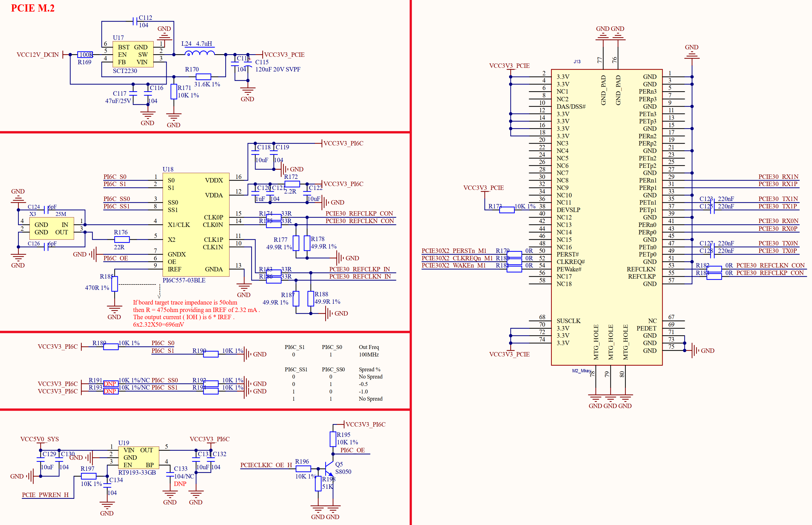Select the R191 DNP marker box
The height and width of the screenshot is (525, 812).
click(110, 384)
